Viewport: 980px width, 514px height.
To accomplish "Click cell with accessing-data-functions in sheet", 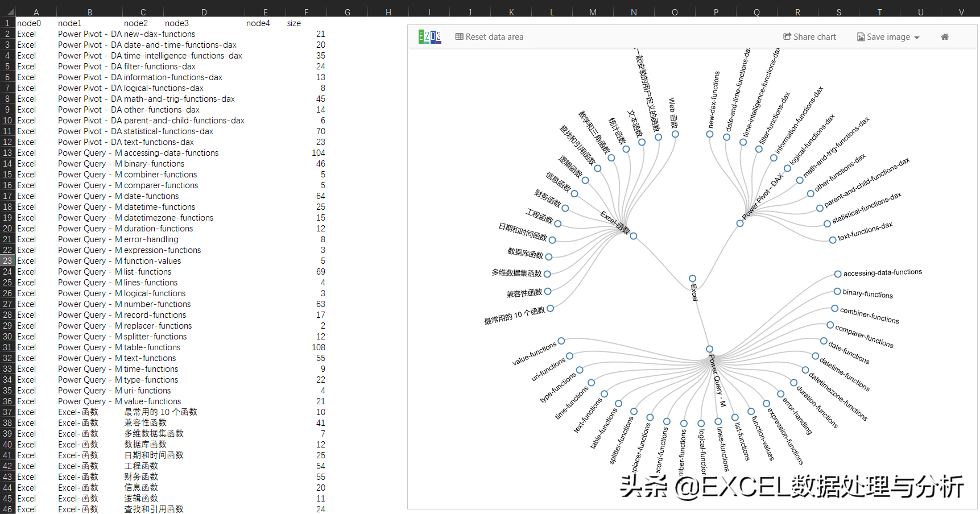I will [x=171, y=153].
